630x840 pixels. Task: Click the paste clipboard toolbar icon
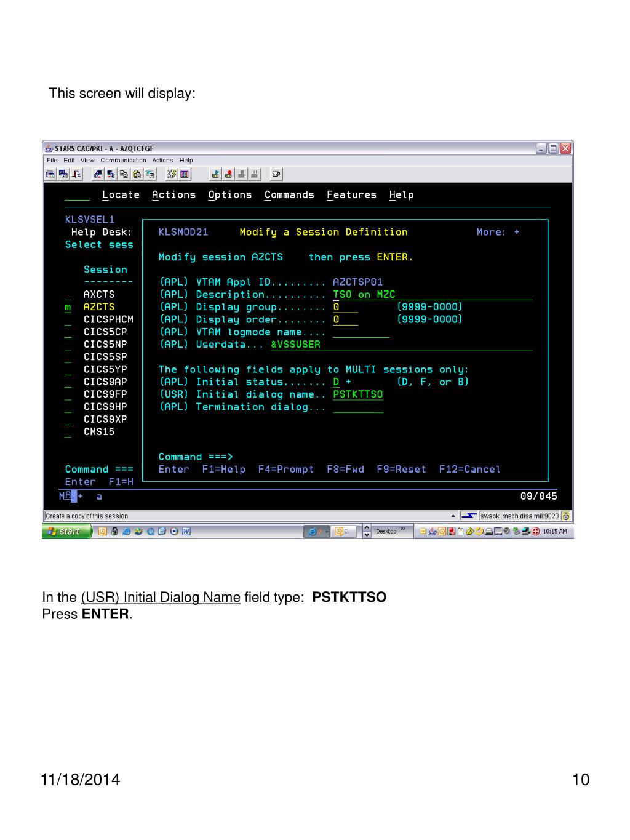137,175
